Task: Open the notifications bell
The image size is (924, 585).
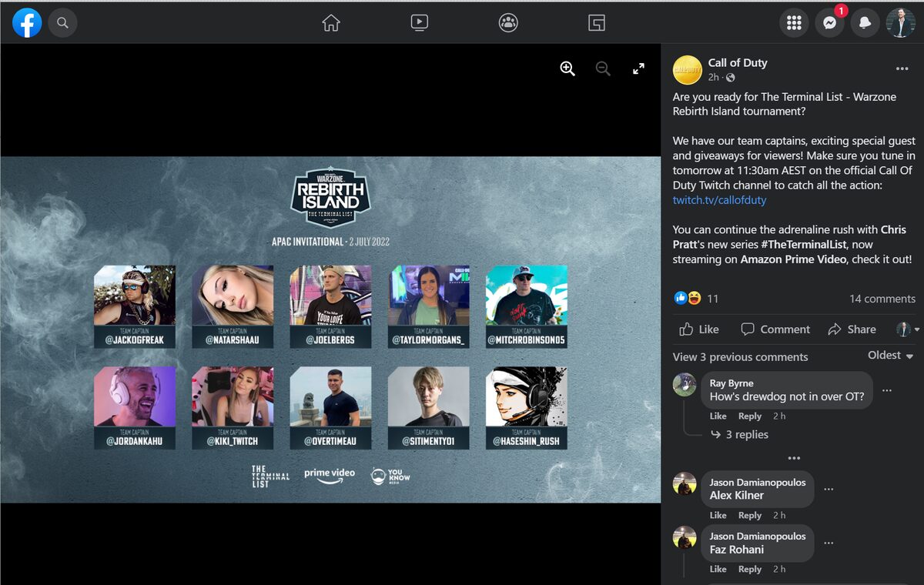Action: point(865,23)
